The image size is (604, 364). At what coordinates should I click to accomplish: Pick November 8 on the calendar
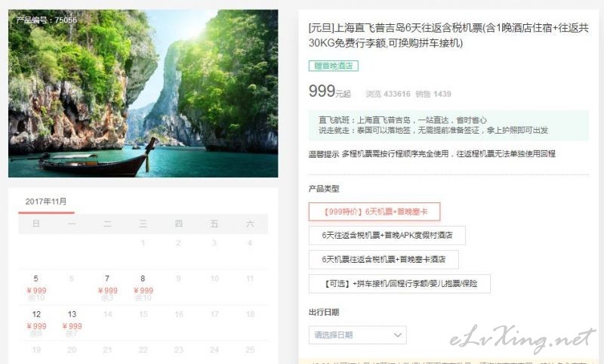[143, 287]
